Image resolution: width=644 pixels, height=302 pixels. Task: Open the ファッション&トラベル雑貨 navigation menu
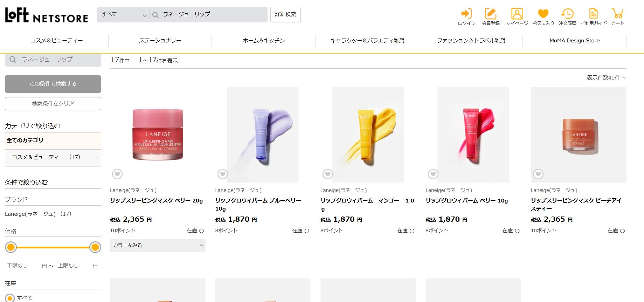(471, 41)
